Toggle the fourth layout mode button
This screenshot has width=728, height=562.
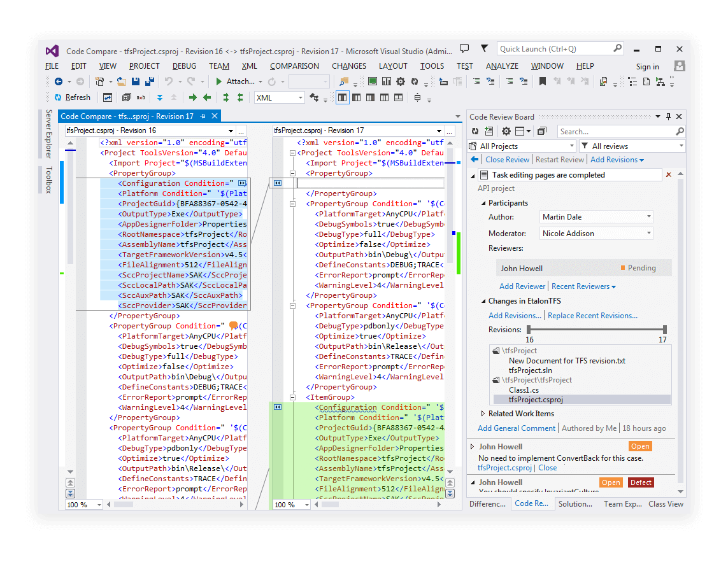385,97
